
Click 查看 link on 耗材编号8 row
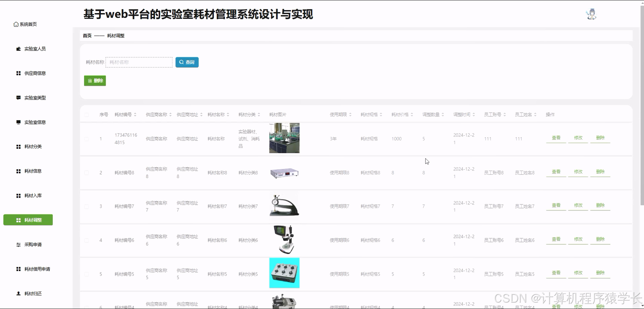tap(556, 171)
